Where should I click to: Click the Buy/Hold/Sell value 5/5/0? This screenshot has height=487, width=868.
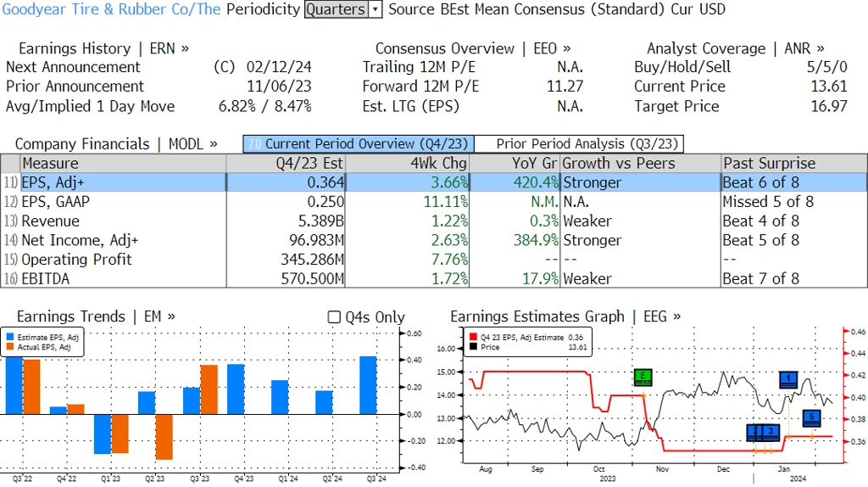[827, 67]
